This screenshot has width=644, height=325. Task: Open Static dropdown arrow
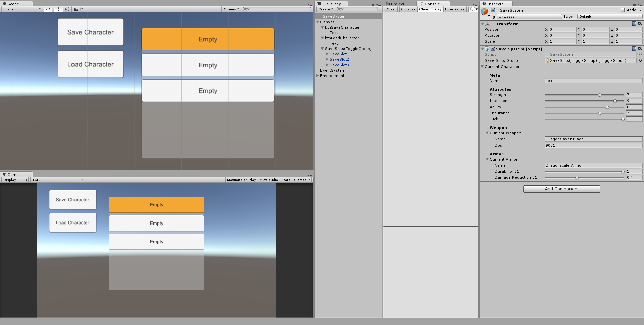click(640, 10)
